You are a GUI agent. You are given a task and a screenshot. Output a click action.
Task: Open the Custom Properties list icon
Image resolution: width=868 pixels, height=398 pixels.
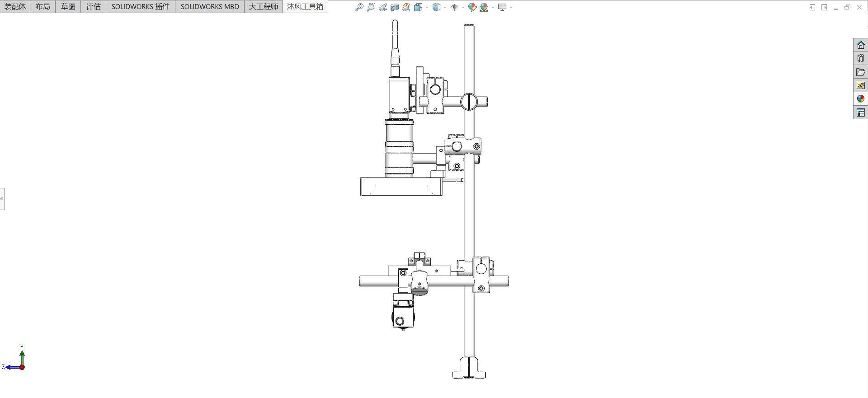[x=861, y=112]
